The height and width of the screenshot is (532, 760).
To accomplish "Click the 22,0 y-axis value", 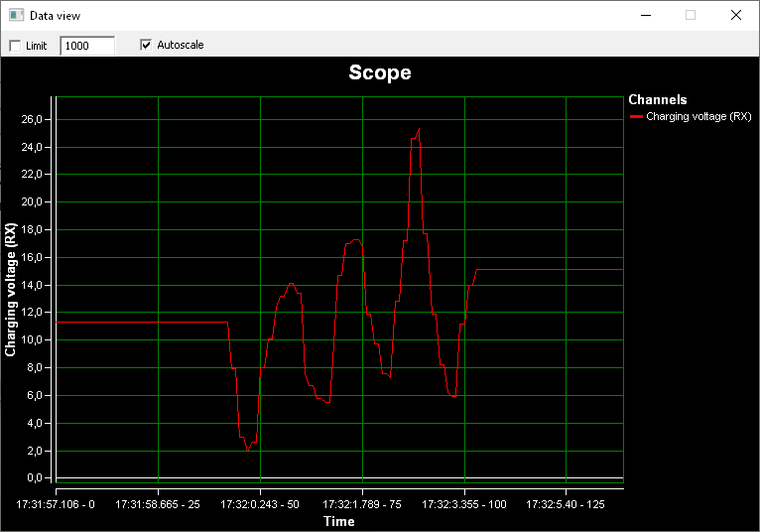I will coord(33,174).
